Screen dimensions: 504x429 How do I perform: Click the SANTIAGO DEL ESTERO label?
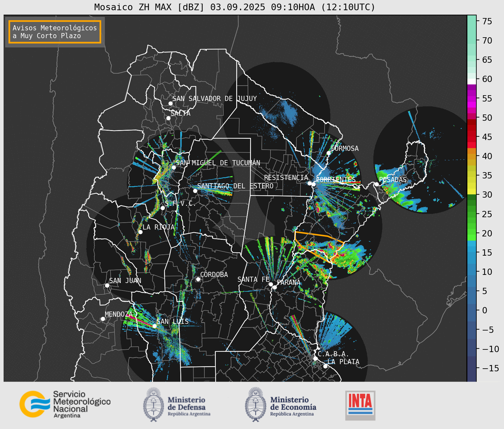(x=235, y=186)
